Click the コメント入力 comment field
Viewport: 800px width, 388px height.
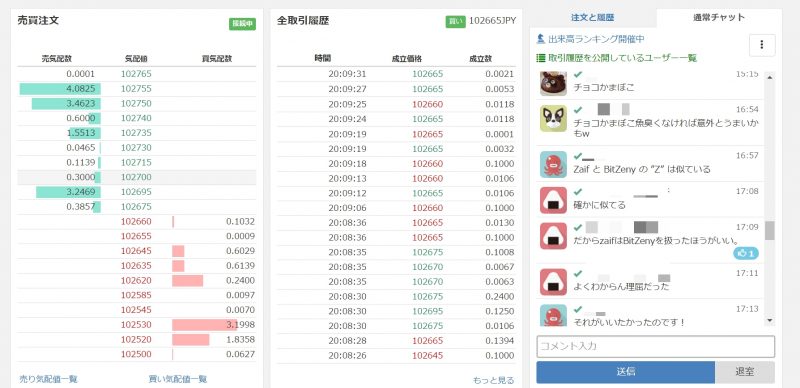656,346
